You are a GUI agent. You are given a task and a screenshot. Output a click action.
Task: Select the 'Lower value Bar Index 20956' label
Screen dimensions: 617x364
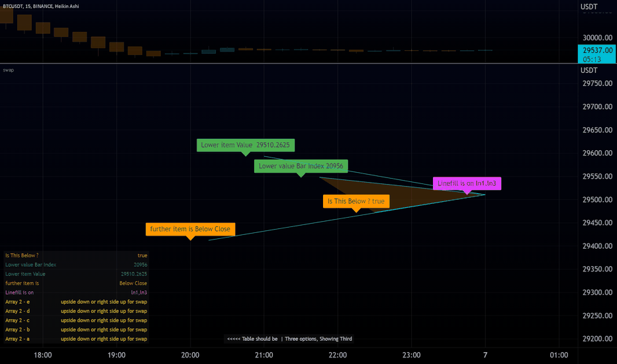click(x=301, y=166)
